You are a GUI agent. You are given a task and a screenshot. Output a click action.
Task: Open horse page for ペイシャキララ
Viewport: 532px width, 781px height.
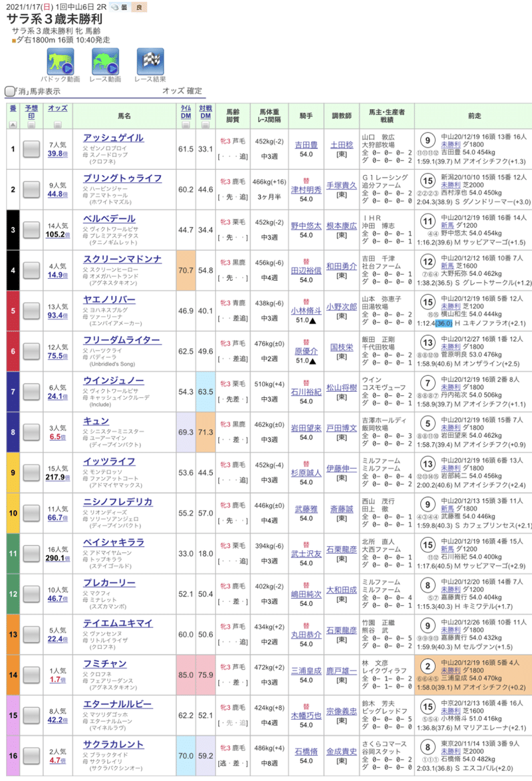114,542
